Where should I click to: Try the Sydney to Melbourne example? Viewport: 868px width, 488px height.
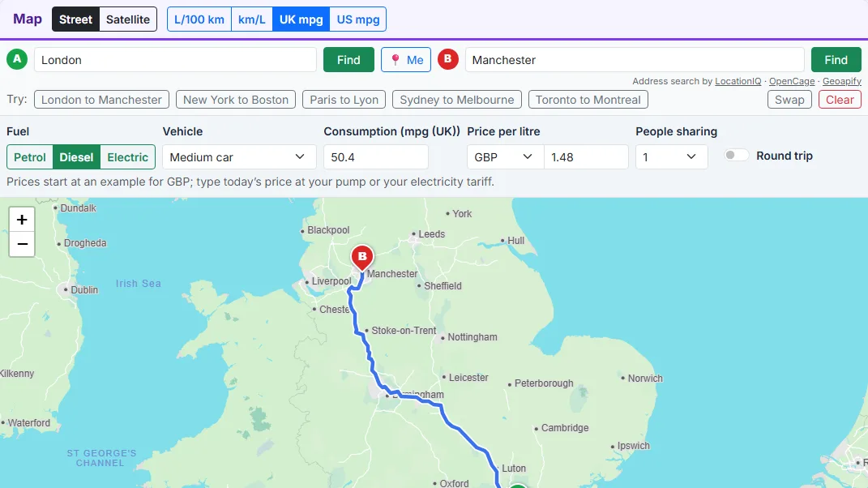[x=457, y=100]
